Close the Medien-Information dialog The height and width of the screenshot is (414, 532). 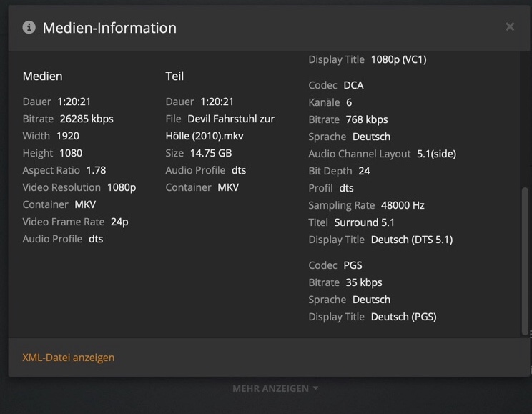[x=510, y=27]
